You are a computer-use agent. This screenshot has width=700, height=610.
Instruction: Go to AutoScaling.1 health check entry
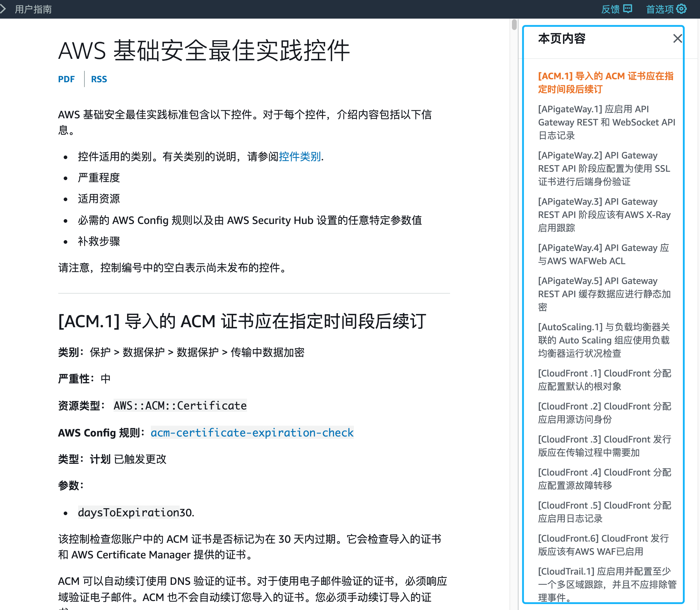(604, 340)
